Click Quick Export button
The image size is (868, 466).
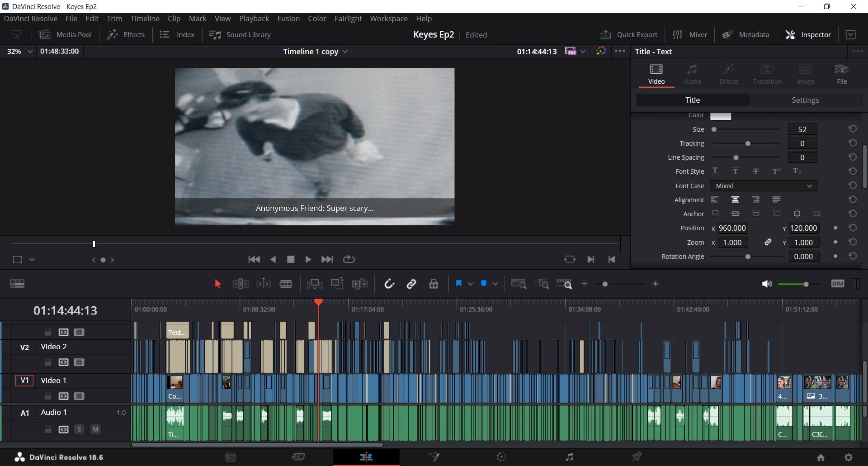click(629, 35)
